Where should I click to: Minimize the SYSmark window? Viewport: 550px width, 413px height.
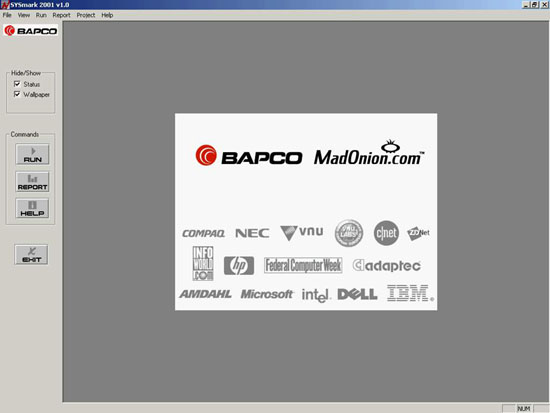point(526,5)
